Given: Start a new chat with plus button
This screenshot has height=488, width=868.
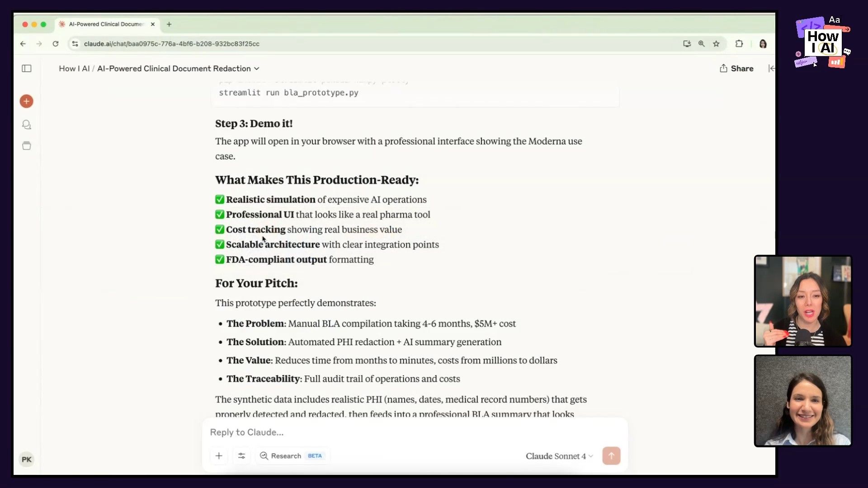Looking at the screenshot, I should pos(27,101).
